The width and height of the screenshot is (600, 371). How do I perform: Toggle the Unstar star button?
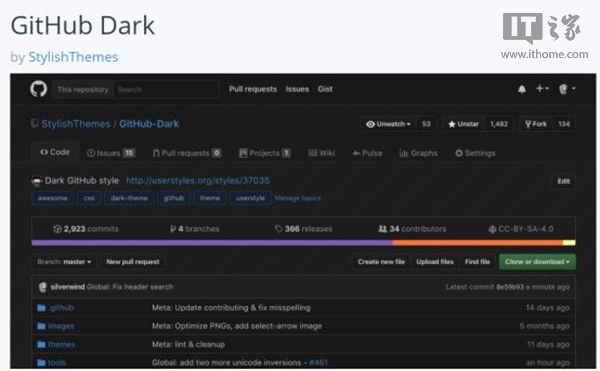463,124
